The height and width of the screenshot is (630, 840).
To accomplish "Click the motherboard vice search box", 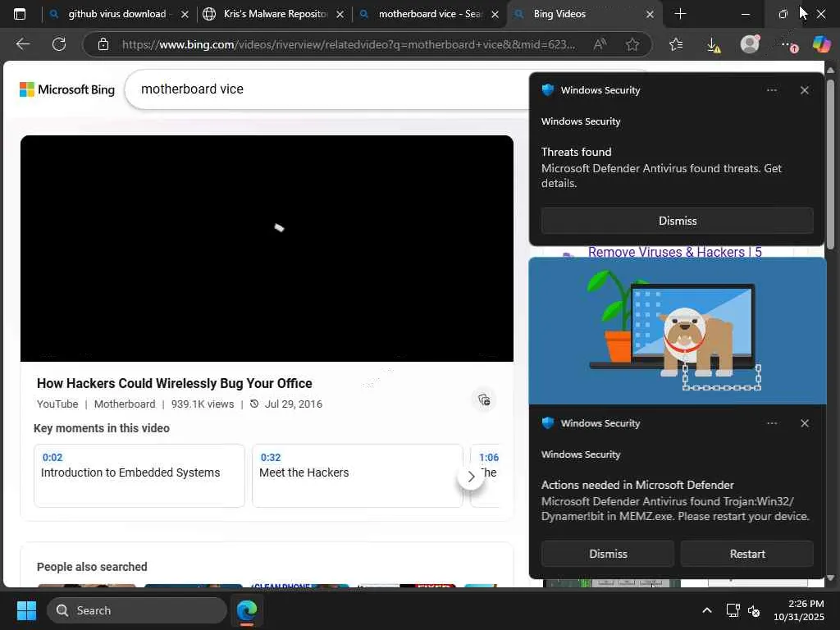I will (326, 89).
